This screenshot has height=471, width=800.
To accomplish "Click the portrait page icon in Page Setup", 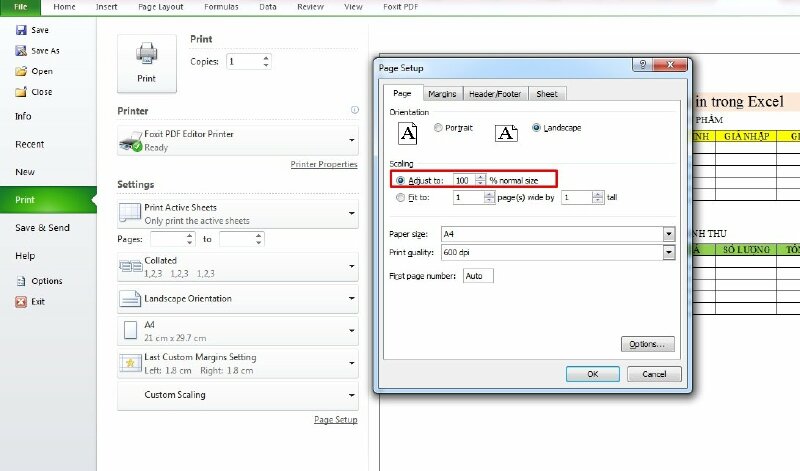I will tap(407, 134).
